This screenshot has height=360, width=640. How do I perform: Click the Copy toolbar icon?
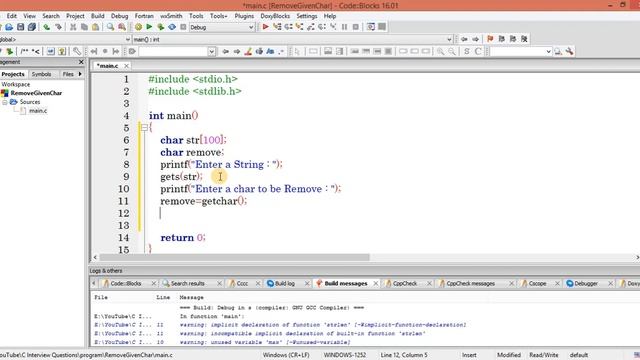point(84,27)
